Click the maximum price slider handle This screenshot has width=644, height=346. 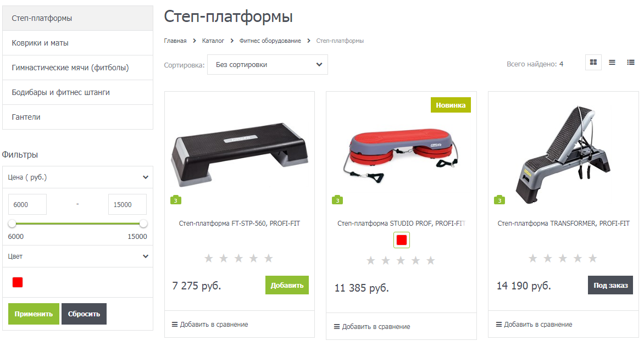143,224
